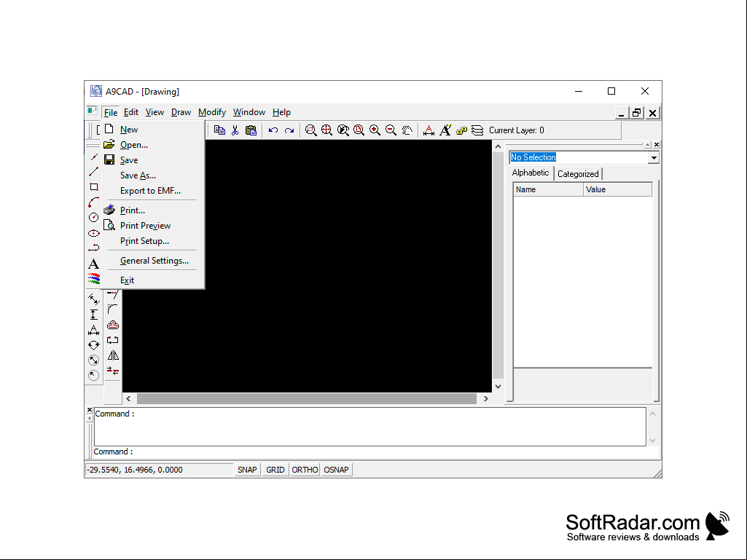Select the Radius dimension tool
This screenshot has height=560, width=747.
(94, 375)
